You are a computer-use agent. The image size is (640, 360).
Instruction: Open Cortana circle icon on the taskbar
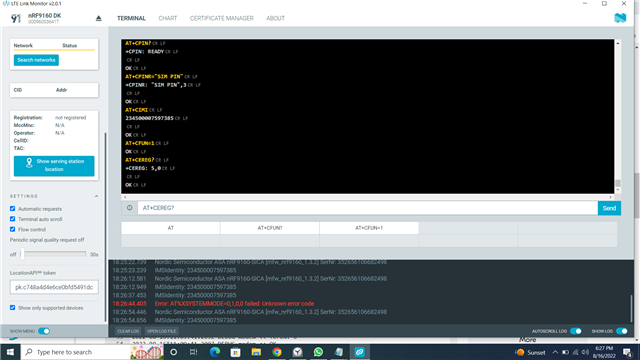(173, 352)
